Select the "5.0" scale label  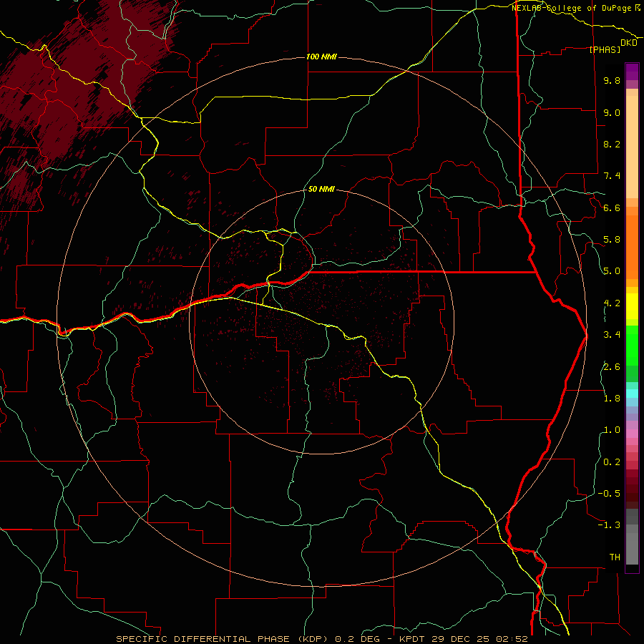pos(612,271)
